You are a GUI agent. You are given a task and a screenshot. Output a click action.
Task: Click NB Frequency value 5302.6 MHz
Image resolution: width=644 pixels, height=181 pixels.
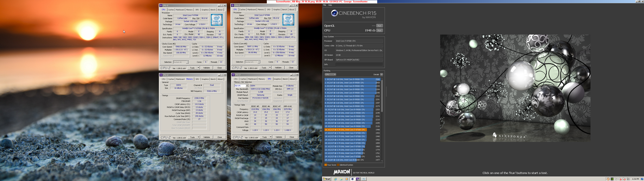[x=212, y=91]
